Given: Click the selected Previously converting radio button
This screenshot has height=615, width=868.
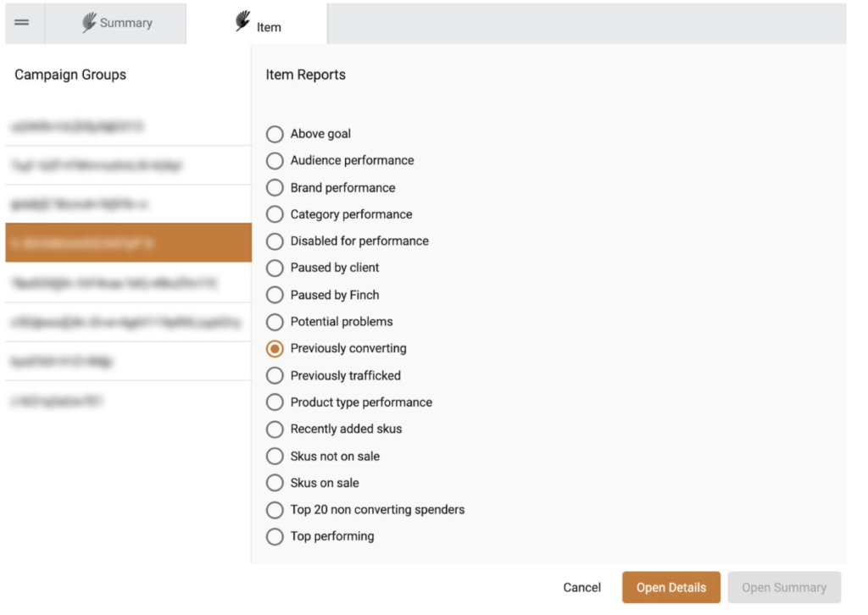Looking at the screenshot, I should tap(275, 349).
